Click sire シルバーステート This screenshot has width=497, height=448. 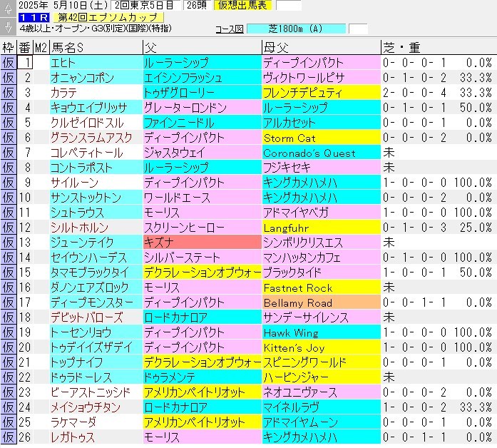[x=203, y=257]
